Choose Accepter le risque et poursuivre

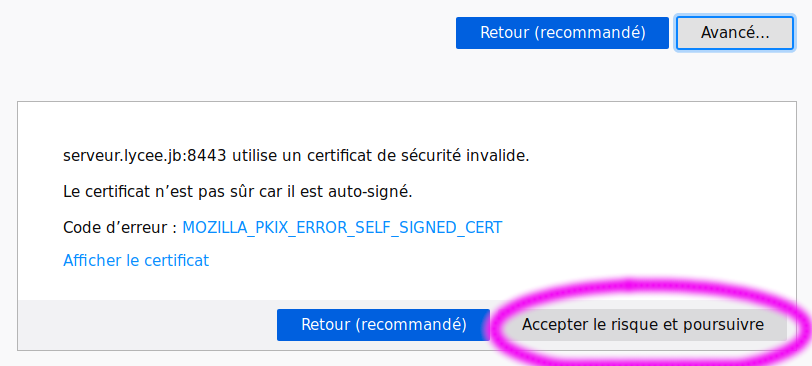pyautogui.click(x=643, y=325)
